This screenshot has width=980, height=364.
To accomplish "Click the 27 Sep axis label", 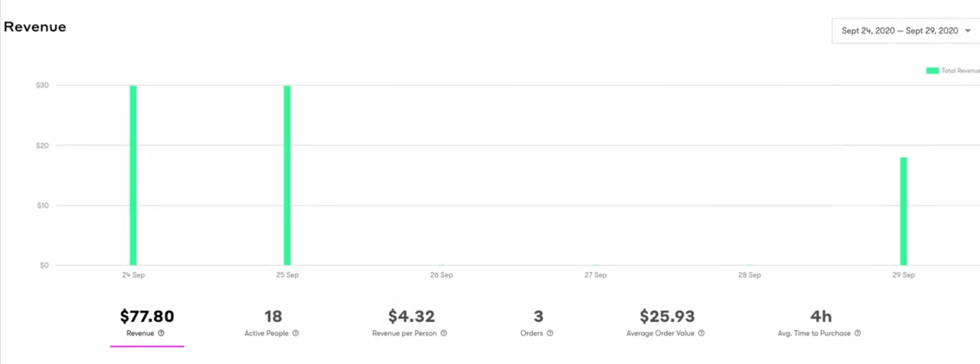I will pyautogui.click(x=595, y=275).
